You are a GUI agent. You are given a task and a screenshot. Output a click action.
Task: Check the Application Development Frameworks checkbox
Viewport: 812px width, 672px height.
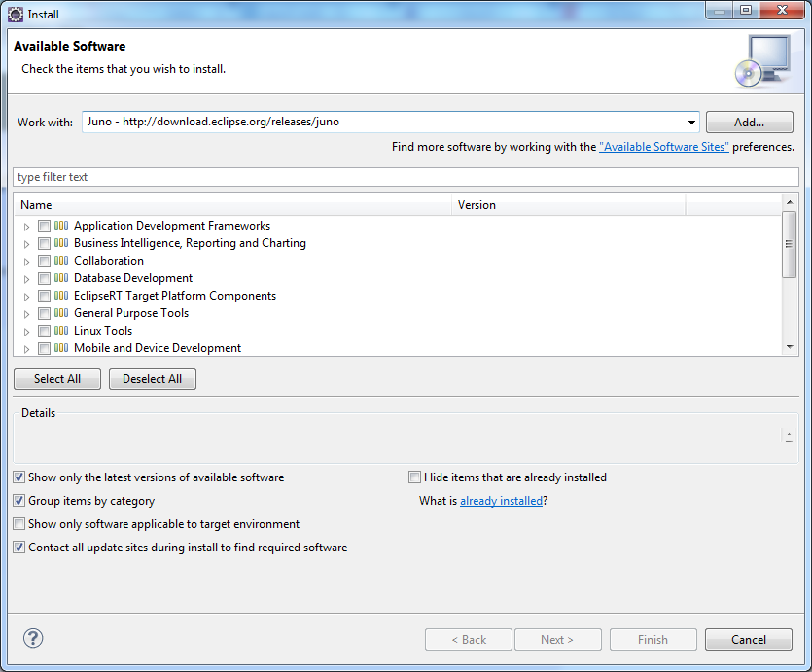pos(44,226)
